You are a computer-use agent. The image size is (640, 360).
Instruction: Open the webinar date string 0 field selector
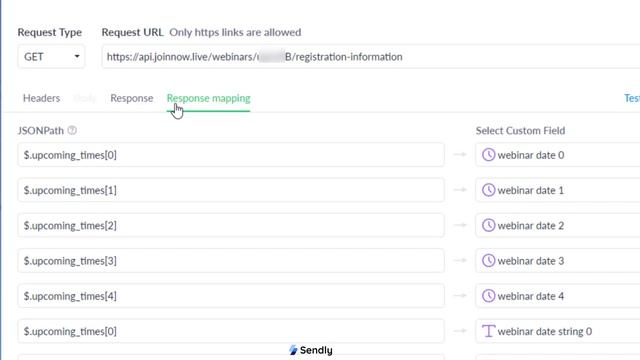tap(558, 331)
